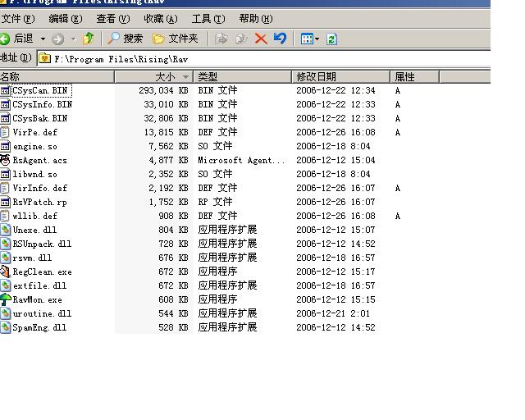Image resolution: width=525 pixels, height=420 pixels.
Task: Click the file name SpamEng.dll
Action: pyautogui.click(x=39, y=327)
